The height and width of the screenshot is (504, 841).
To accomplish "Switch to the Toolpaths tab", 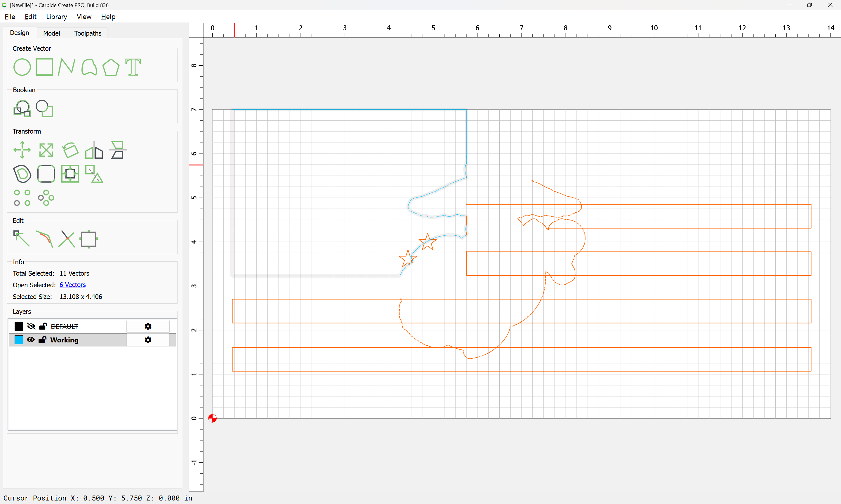I will click(88, 33).
